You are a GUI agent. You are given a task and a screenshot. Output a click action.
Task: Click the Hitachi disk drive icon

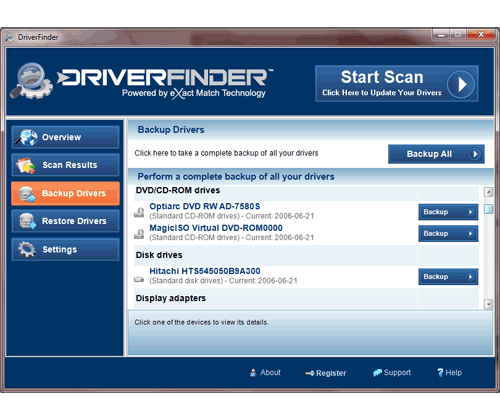139,279
